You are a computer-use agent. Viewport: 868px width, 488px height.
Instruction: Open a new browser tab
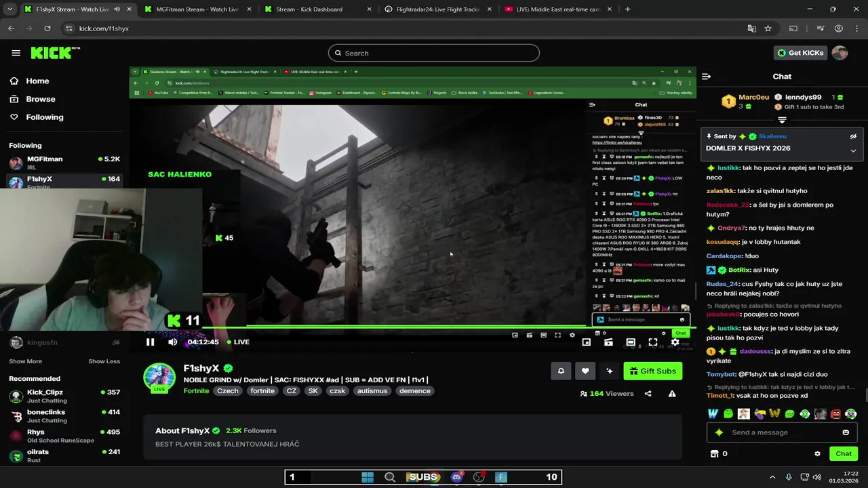coord(627,9)
